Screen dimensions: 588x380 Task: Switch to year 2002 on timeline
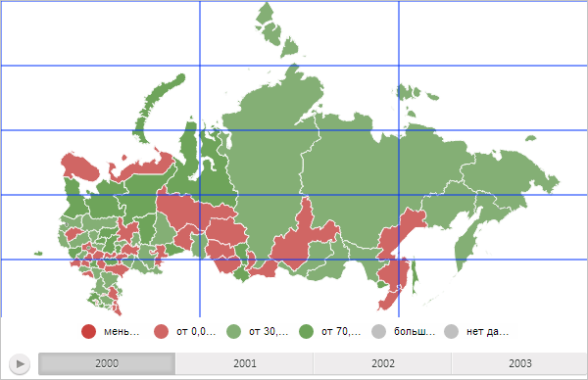coord(382,363)
